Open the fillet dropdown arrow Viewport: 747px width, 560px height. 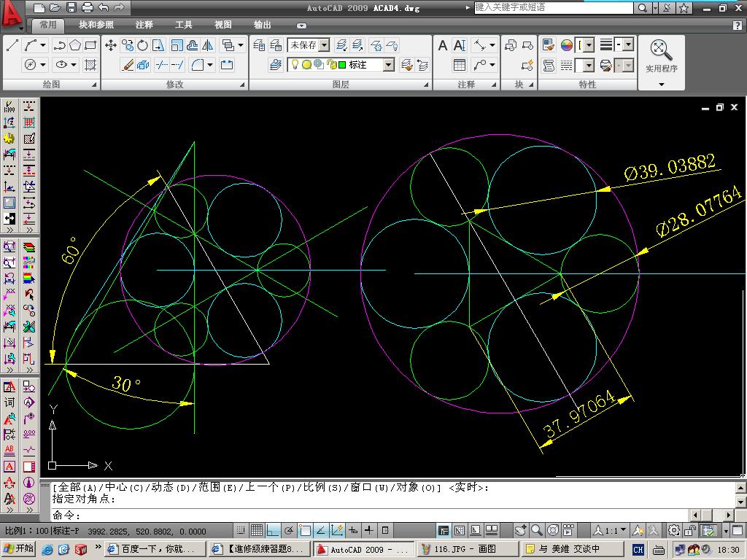[x=210, y=64]
